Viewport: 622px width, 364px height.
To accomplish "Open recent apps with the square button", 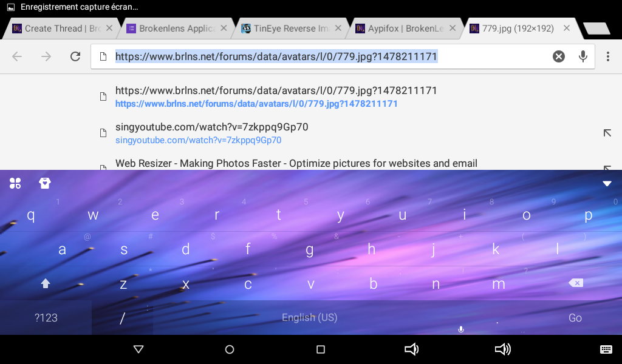I will coord(321,349).
